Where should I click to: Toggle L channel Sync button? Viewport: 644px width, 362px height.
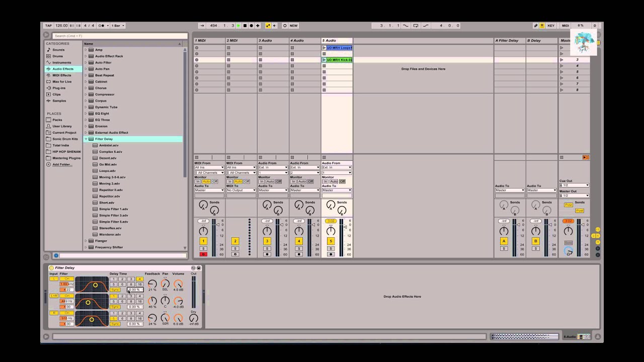115,290
